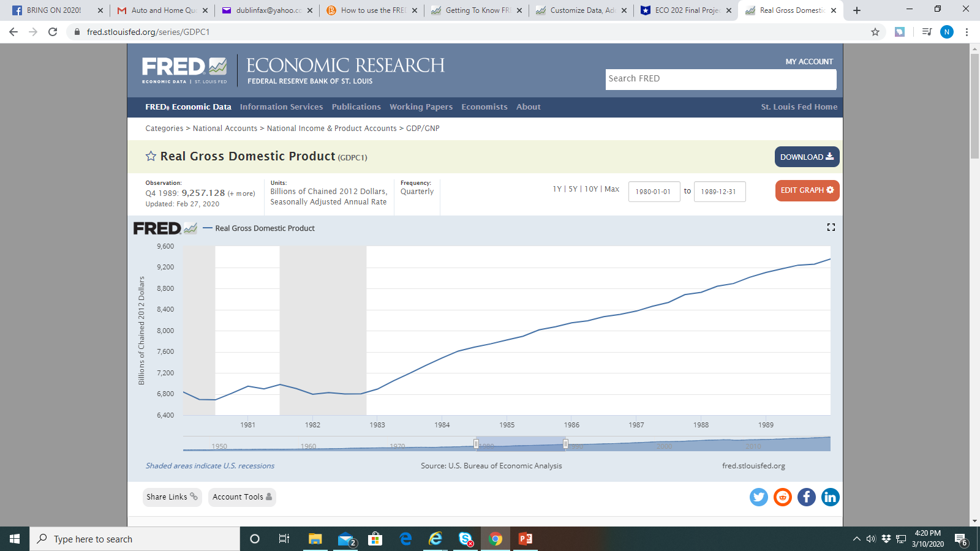Open PowerPoint from the taskbar

point(524,539)
